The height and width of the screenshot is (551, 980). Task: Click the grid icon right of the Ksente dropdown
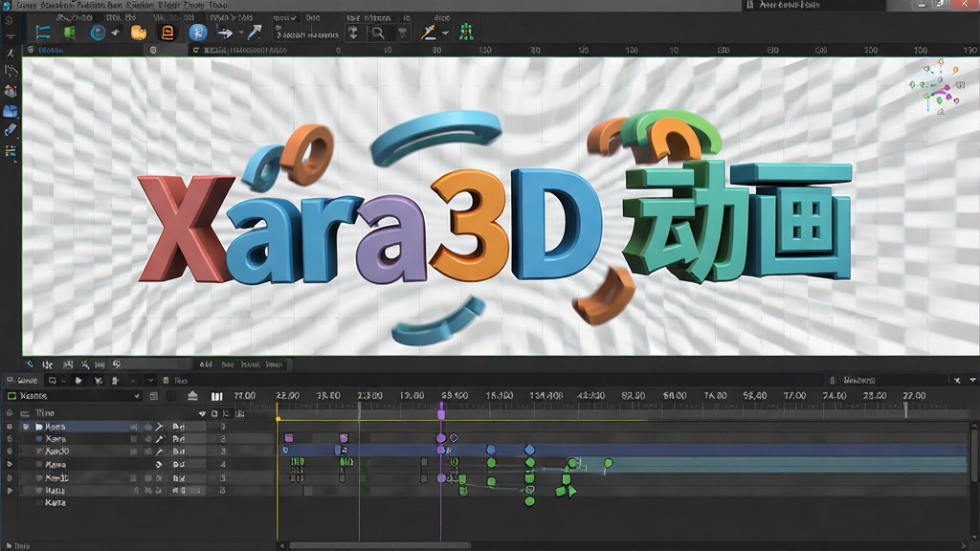click(x=154, y=396)
